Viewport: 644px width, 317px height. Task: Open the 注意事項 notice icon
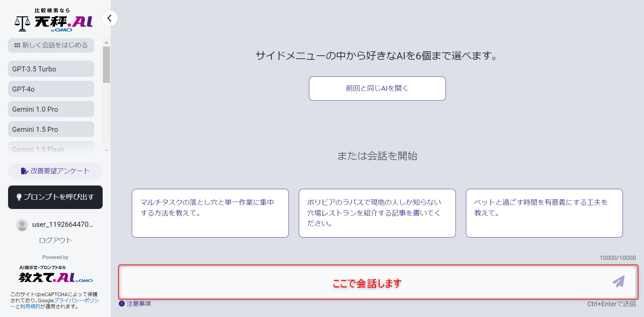pyautogui.click(x=122, y=304)
